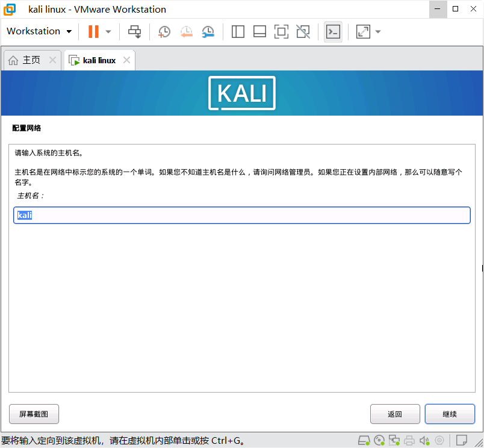The width and height of the screenshot is (484, 448).
Task: Pause the virtual machine with orange pause icon
Action: (93, 31)
